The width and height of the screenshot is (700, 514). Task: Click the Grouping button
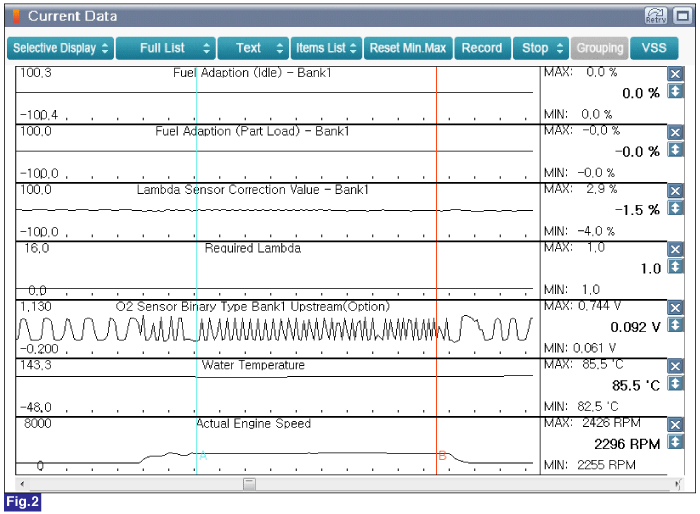(600, 48)
